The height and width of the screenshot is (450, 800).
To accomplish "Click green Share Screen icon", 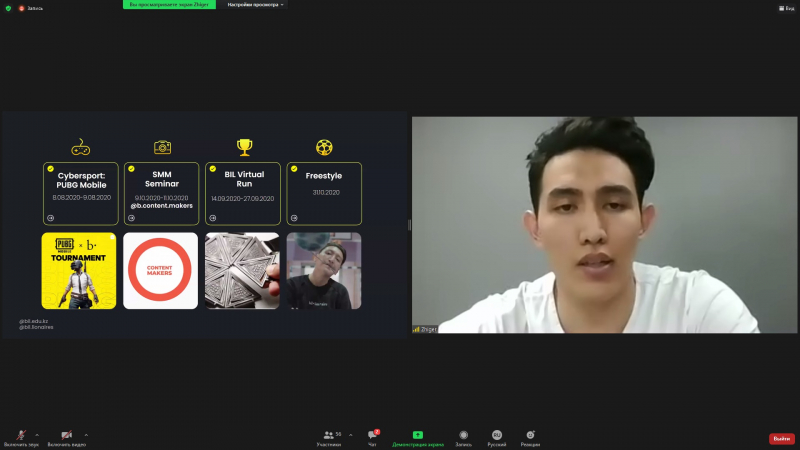I will point(417,435).
